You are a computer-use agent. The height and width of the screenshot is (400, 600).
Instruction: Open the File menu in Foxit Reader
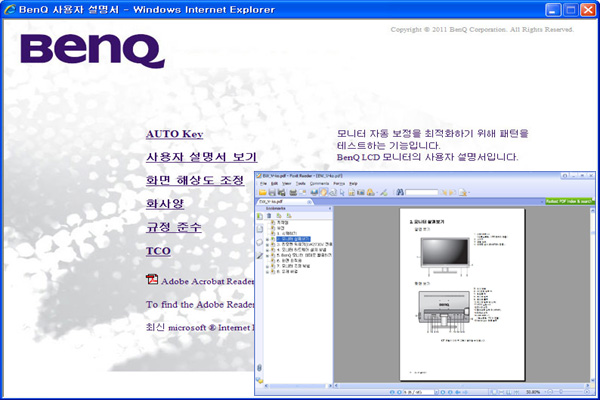click(263, 183)
